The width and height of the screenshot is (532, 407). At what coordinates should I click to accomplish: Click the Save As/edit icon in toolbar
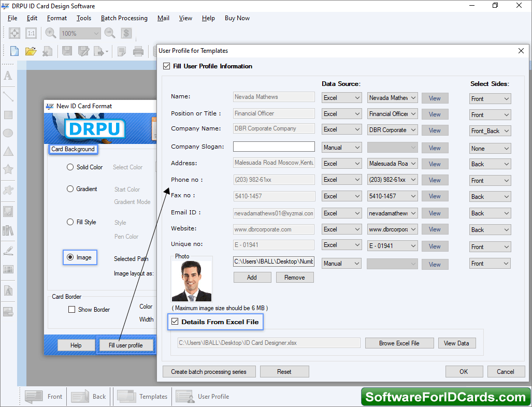click(83, 51)
